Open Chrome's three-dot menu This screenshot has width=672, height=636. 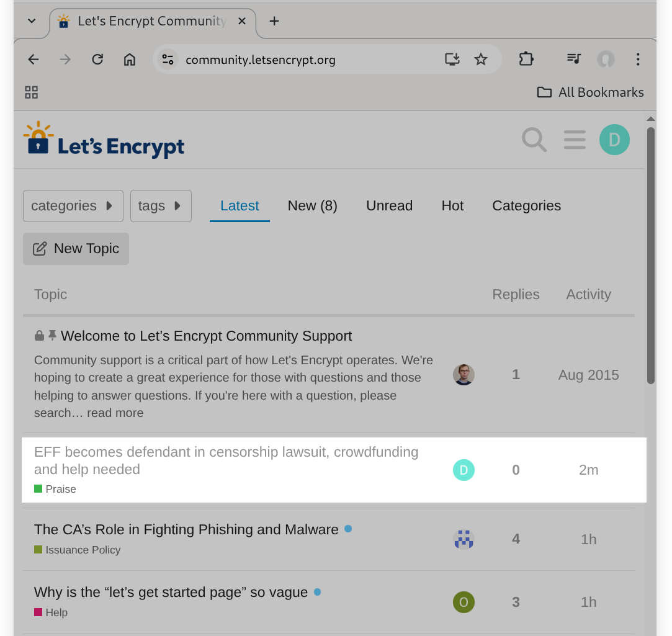(x=638, y=59)
